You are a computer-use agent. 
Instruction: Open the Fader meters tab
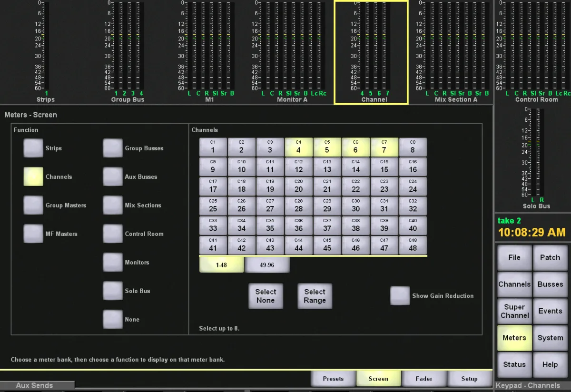(x=424, y=379)
